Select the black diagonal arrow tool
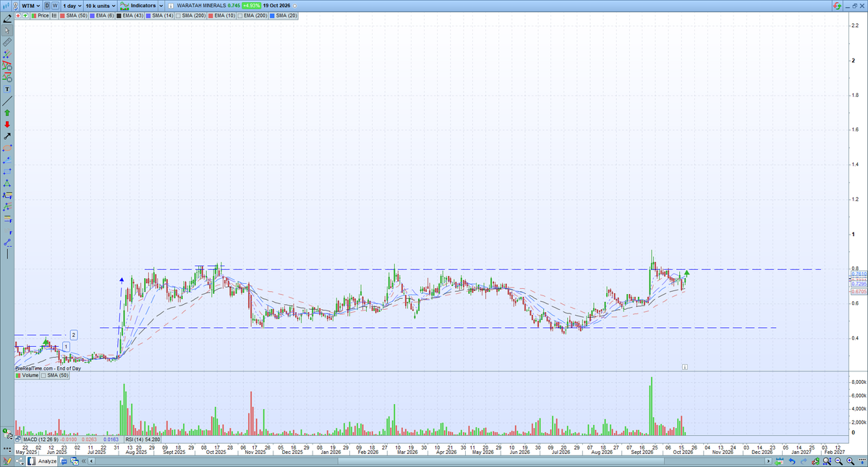The width and height of the screenshot is (868, 467). click(7, 137)
